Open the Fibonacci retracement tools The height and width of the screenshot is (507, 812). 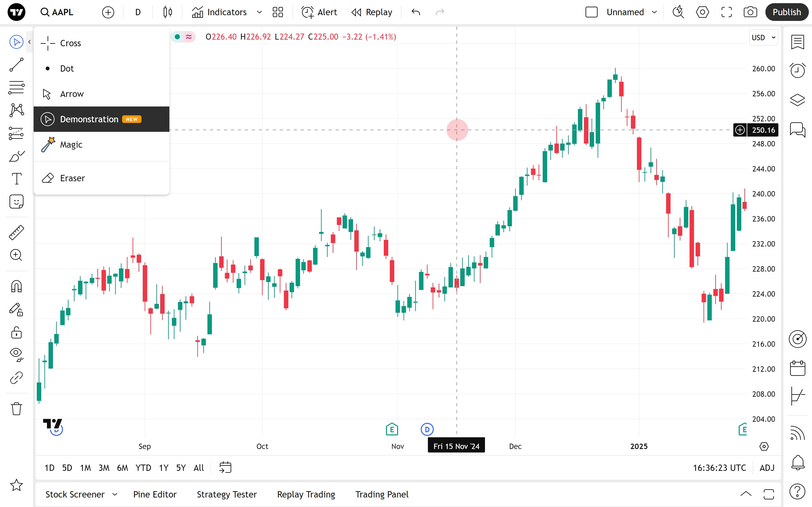[x=16, y=87]
